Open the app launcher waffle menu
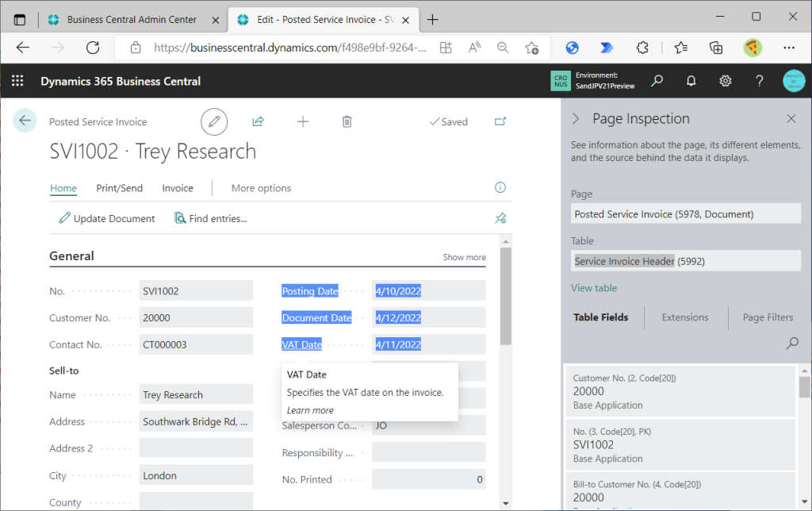 17,81
